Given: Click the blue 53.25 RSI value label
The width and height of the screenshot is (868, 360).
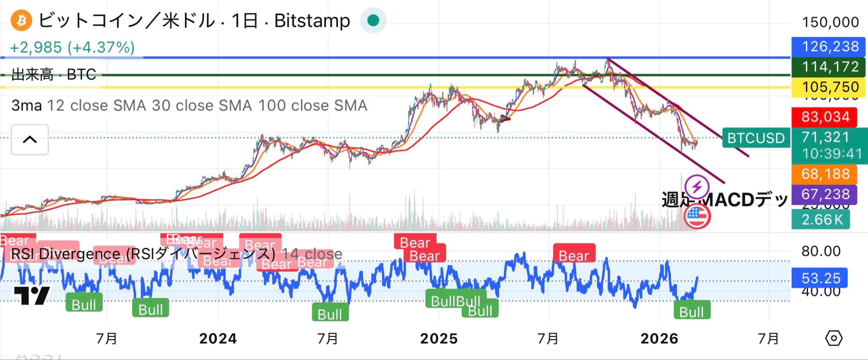Looking at the screenshot, I should coord(820,278).
